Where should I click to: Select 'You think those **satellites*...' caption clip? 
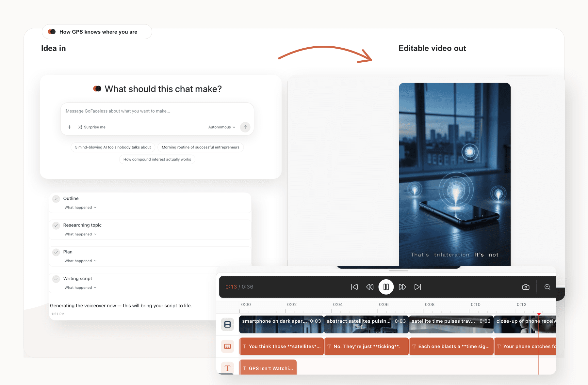pos(281,346)
